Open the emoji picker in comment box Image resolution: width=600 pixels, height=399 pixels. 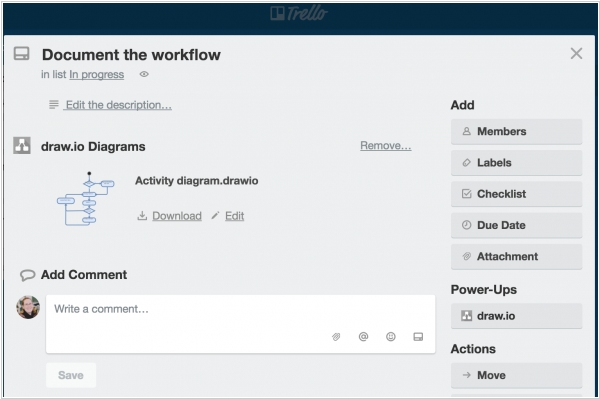(391, 337)
